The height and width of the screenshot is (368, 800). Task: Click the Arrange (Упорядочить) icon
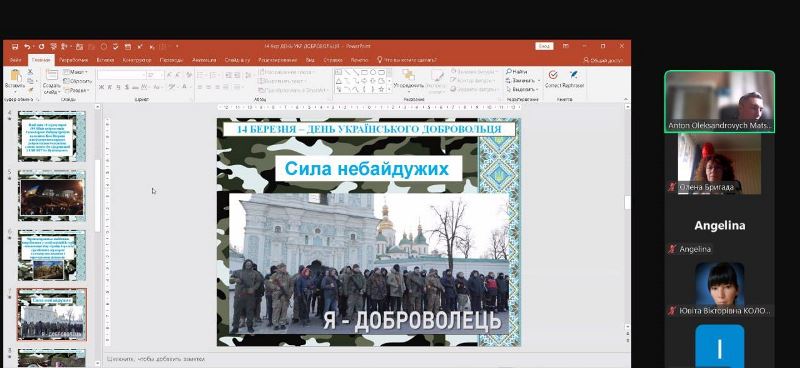(x=408, y=75)
